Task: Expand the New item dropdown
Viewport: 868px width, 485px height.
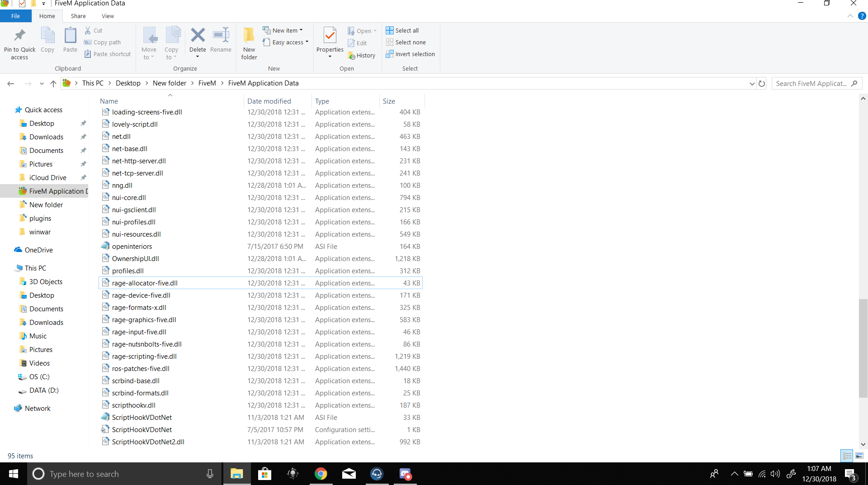Action: pyautogui.click(x=300, y=30)
